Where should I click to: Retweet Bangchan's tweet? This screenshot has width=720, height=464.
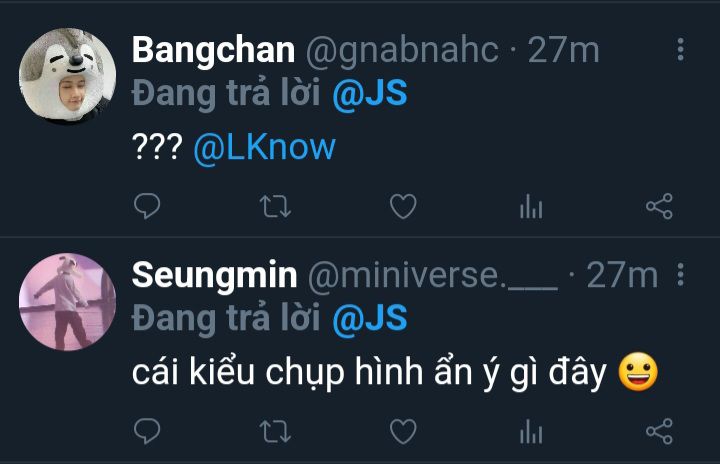[275, 207]
